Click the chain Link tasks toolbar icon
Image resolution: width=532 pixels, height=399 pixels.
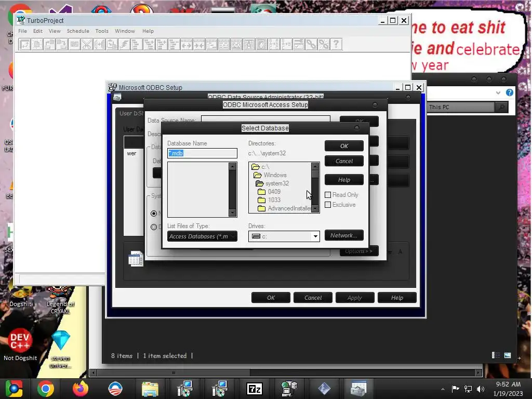[x=311, y=45]
